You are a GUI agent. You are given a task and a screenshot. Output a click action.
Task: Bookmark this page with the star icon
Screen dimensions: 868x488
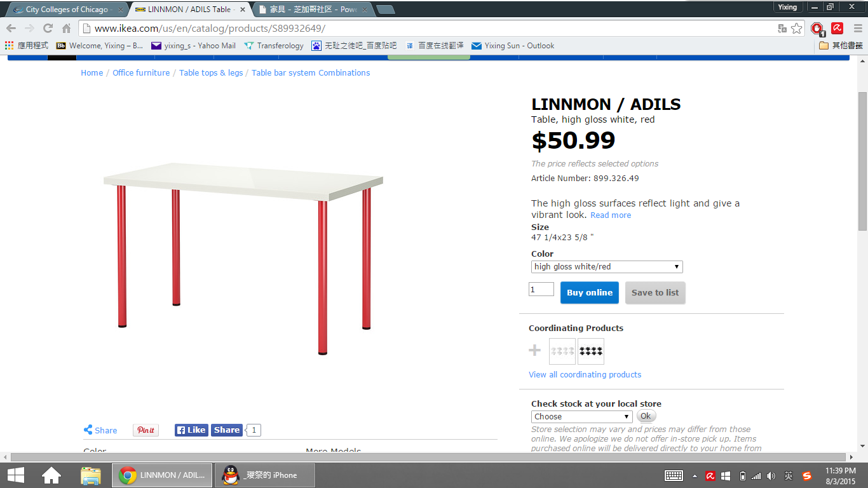pyautogui.click(x=797, y=29)
